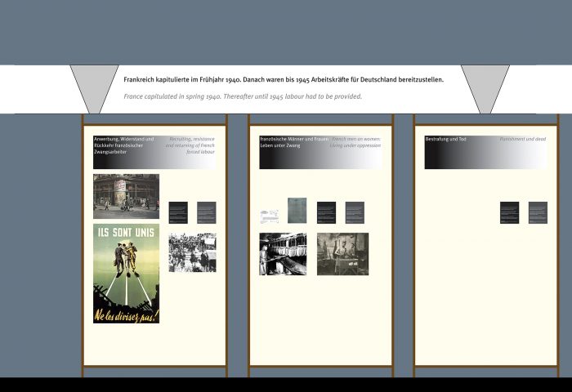This screenshot has height=392, width=572.
Task: Select the 'Anwerbung, Widerstand und Rückkehr' panel header
Action: point(154,152)
